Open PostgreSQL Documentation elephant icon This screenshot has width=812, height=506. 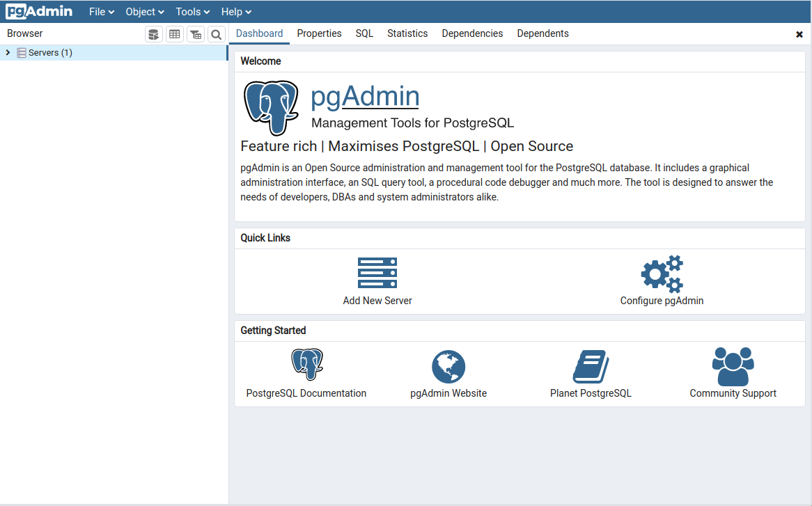point(306,365)
